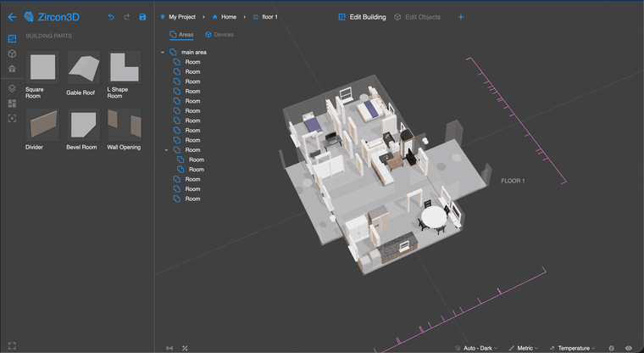Click the undo icon
644x353 pixels.
click(111, 17)
